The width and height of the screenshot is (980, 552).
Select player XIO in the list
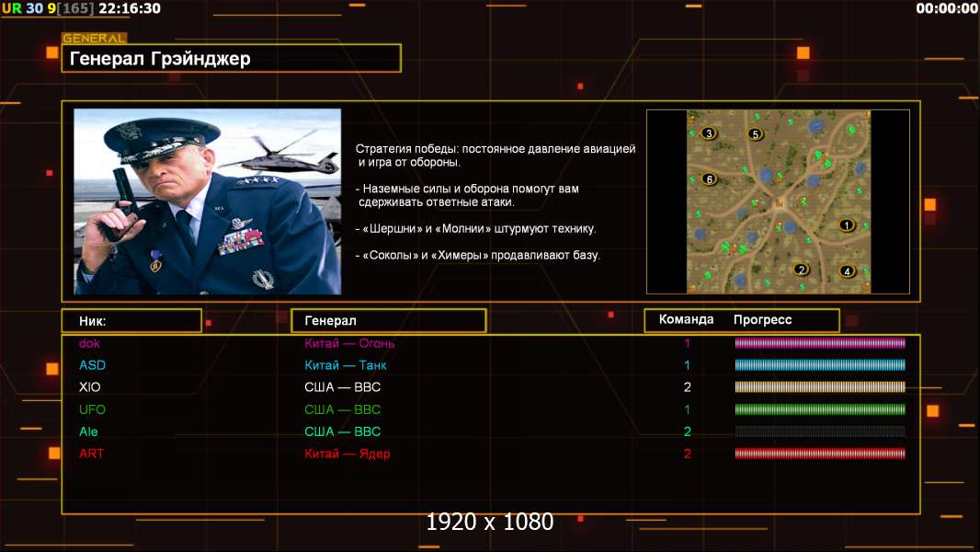90,387
